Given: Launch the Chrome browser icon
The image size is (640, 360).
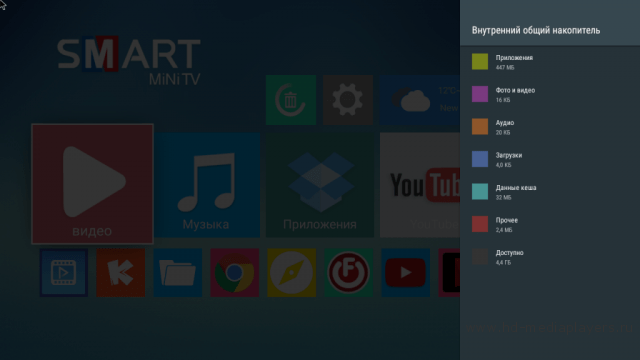Looking at the screenshot, I should click(x=234, y=272).
